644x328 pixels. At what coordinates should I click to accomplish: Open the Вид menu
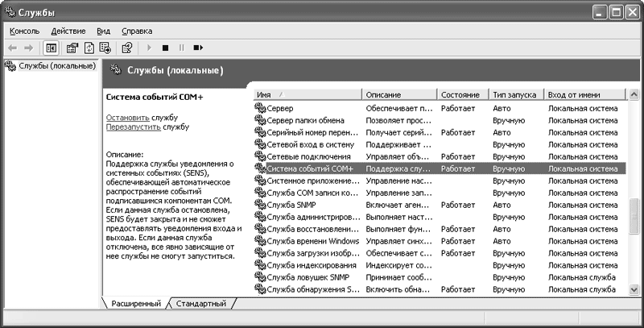click(104, 31)
